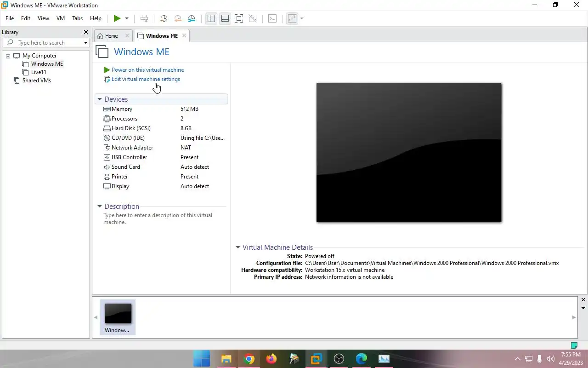588x368 pixels.
Task: Click Take a snapshot toolbar icon
Action: [x=164, y=18]
